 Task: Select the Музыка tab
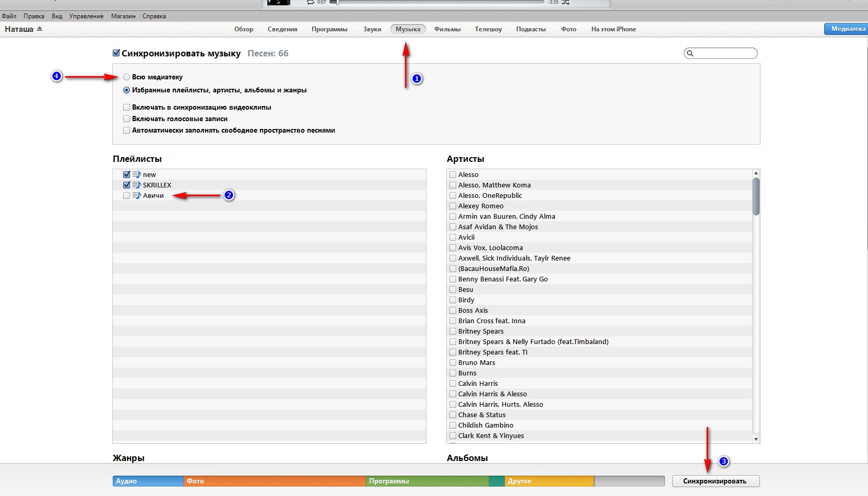(x=408, y=29)
